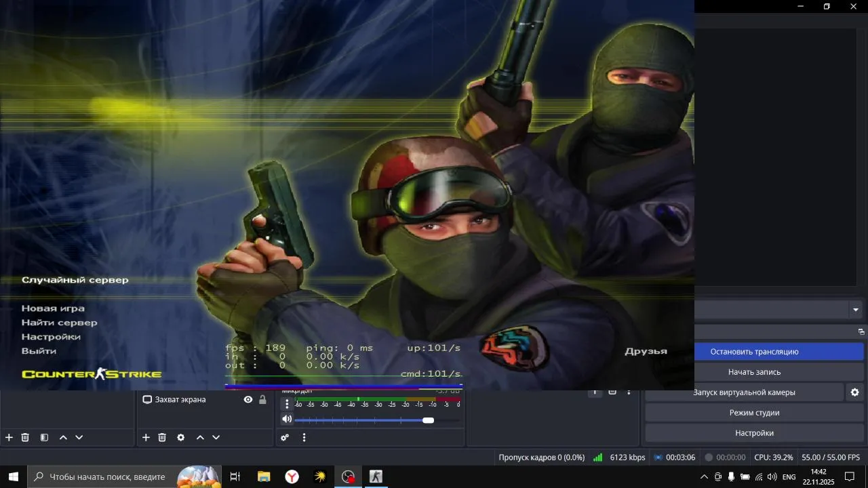
Task: Expand the dropdown arrow above the Controls panel
Action: click(855, 310)
